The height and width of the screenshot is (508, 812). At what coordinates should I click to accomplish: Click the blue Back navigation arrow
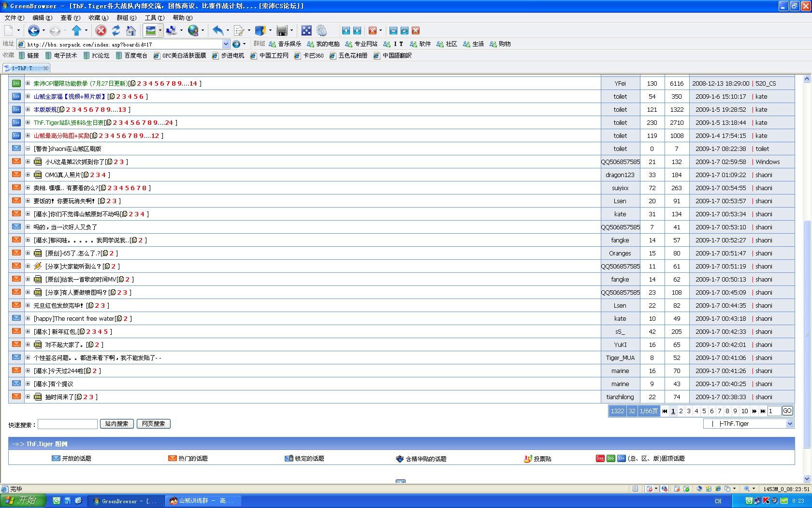tap(33, 31)
